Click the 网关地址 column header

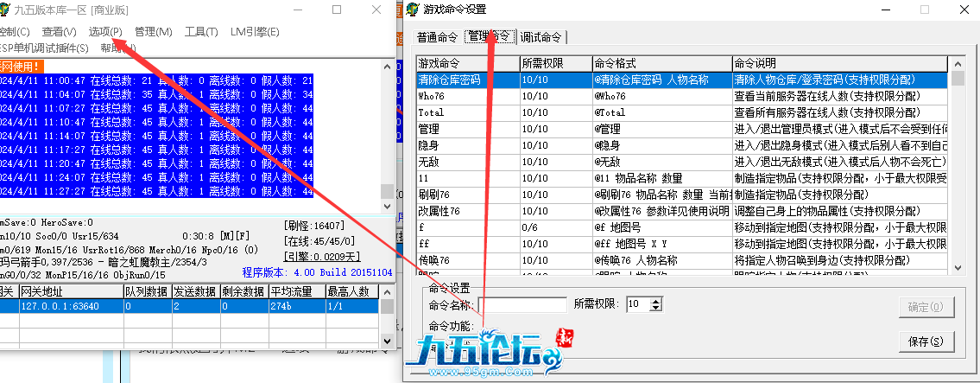click(x=71, y=291)
